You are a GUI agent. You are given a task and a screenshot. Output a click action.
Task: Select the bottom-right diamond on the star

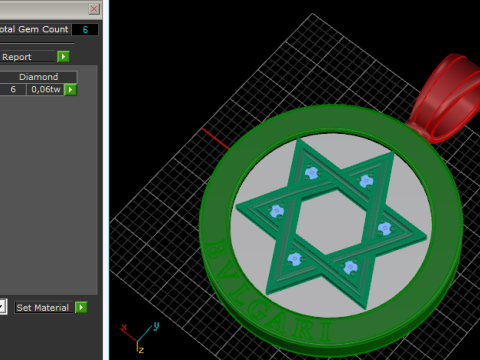click(350, 267)
